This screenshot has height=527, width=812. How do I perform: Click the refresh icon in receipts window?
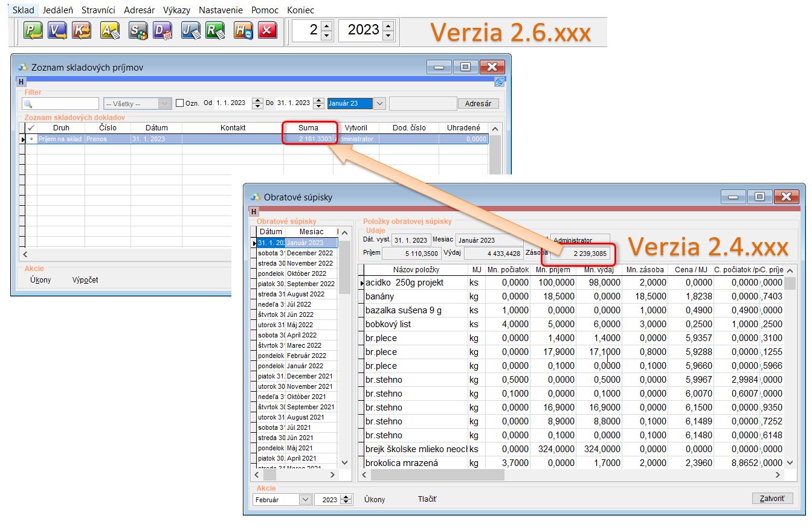(499, 82)
